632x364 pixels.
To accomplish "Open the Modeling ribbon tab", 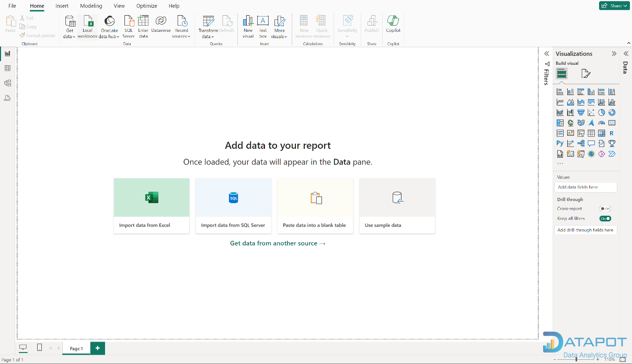I will coord(91,6).
